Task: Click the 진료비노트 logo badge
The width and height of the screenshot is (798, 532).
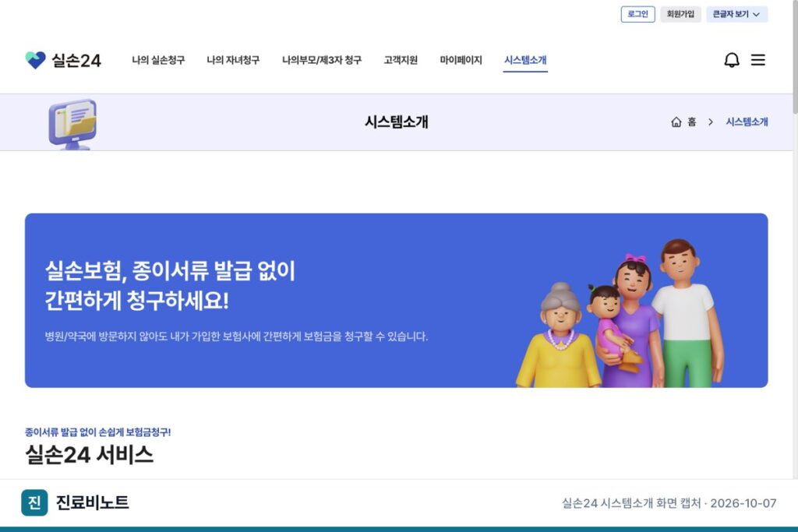Action: (x=34, y=502)
